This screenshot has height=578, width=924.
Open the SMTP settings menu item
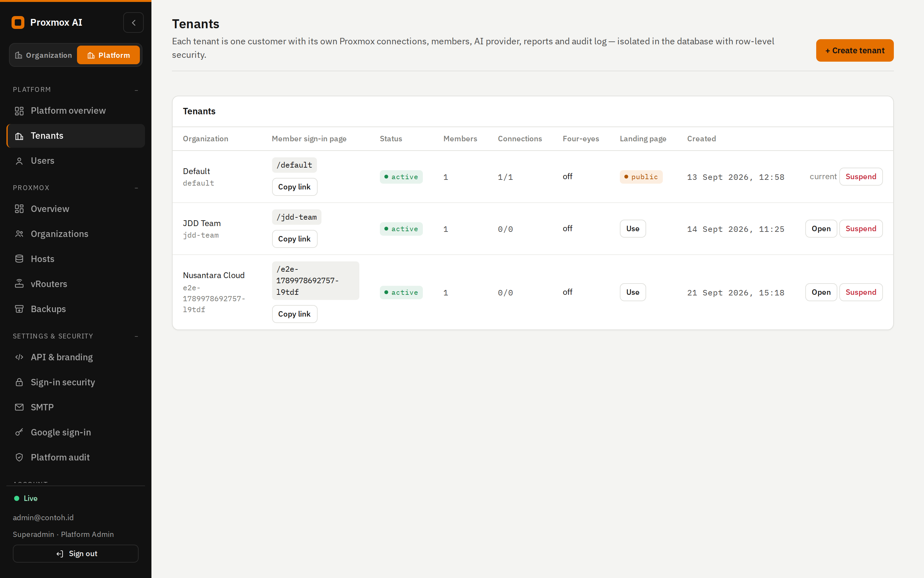pos(76,407)
